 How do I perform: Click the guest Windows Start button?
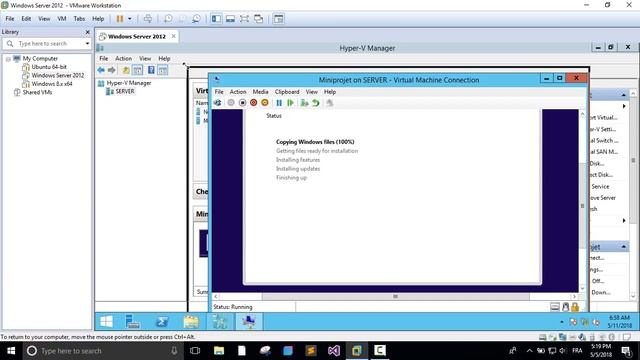107,322
